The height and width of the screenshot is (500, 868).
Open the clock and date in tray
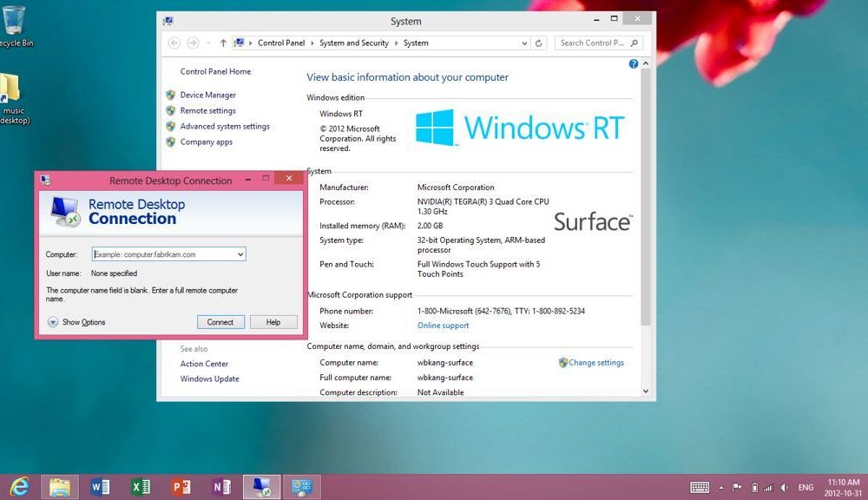click(843, 487)
